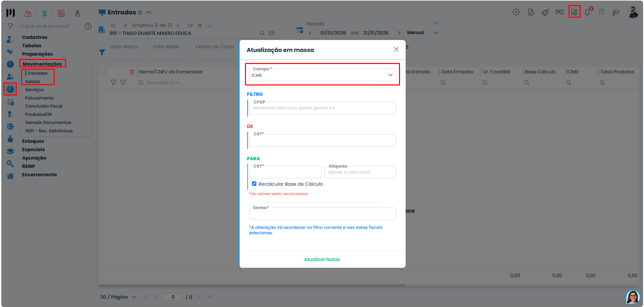
Task: Click the blue filter funnel icon
Action: coord(102,52)
